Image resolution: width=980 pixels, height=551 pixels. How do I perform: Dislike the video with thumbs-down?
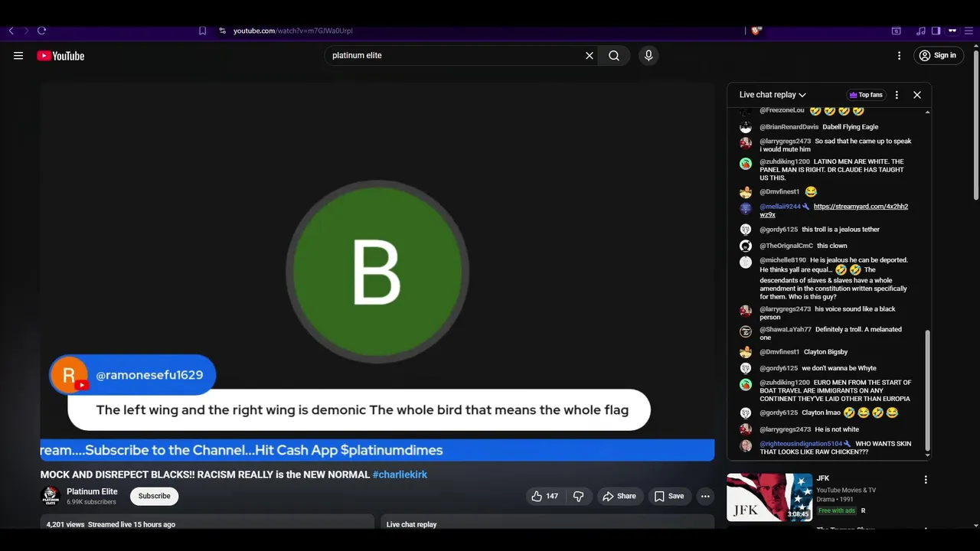579,496
